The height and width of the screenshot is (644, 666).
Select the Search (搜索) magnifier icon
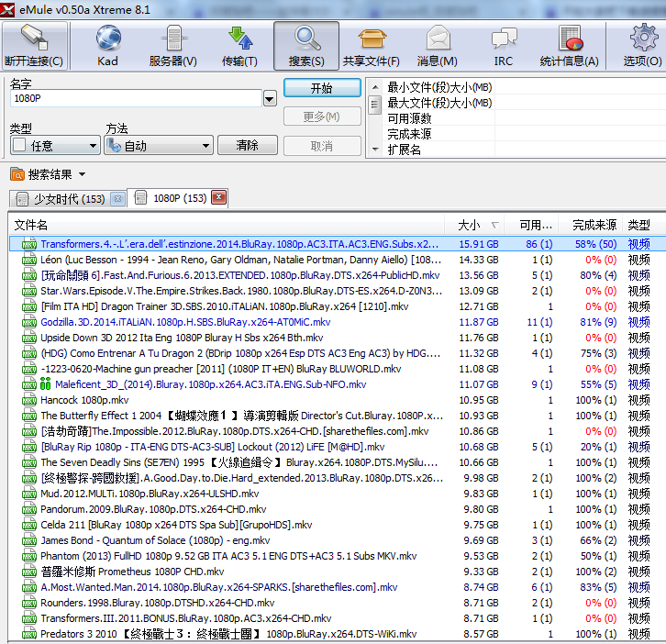coord(307,38)
